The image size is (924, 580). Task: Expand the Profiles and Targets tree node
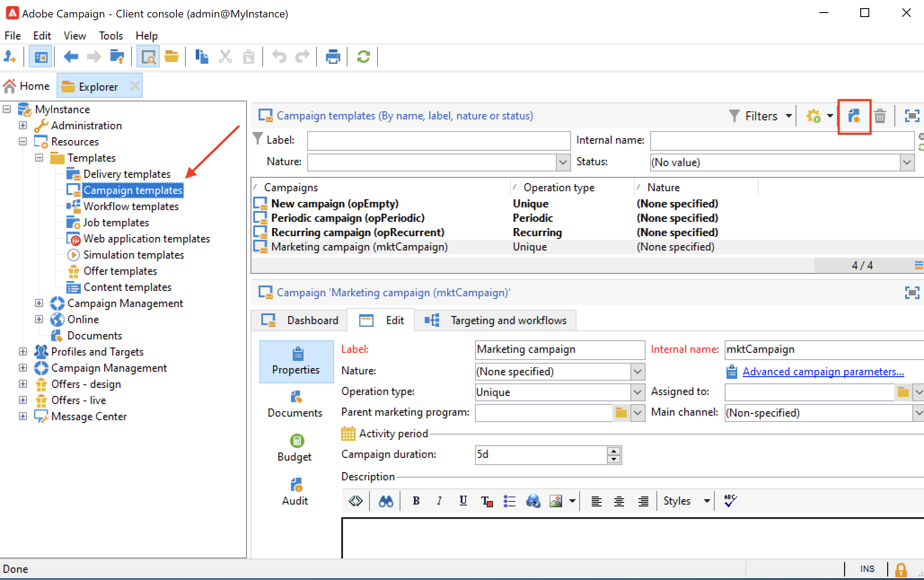point(23,352)
